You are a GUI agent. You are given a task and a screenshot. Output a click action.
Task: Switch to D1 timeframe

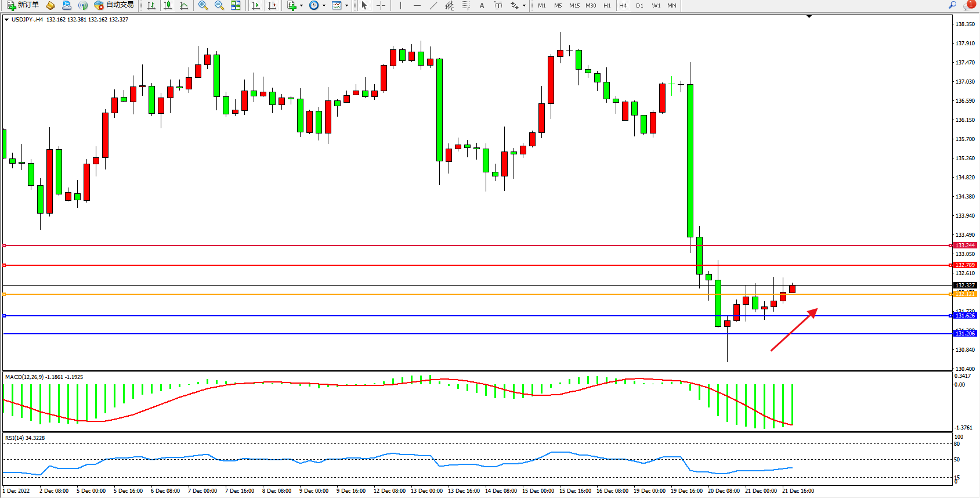click(639, 5)
